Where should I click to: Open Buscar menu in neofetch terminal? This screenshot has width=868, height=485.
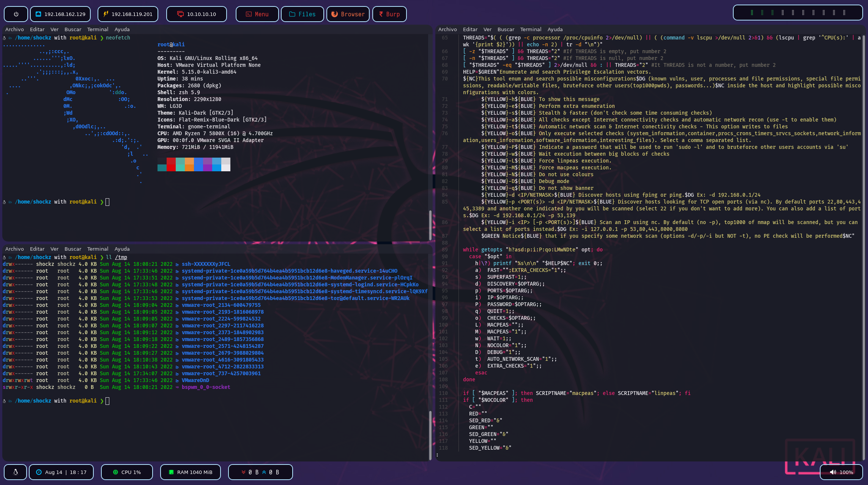pyautogui.click(x=73, y=29)
